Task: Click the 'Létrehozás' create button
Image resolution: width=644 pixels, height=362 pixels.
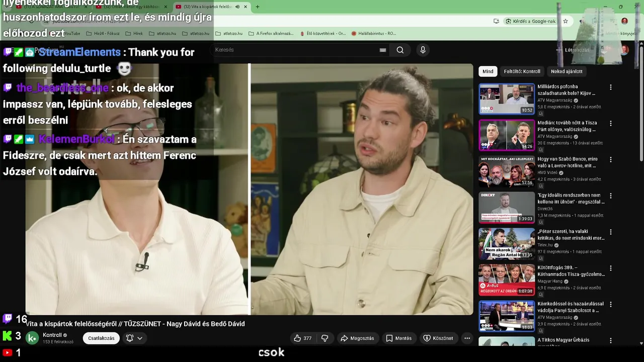Action: (573, 50)
